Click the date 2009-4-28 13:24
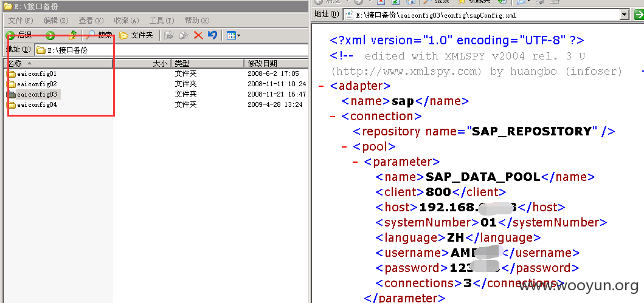The image size is (644, 303). pos(275,104)
